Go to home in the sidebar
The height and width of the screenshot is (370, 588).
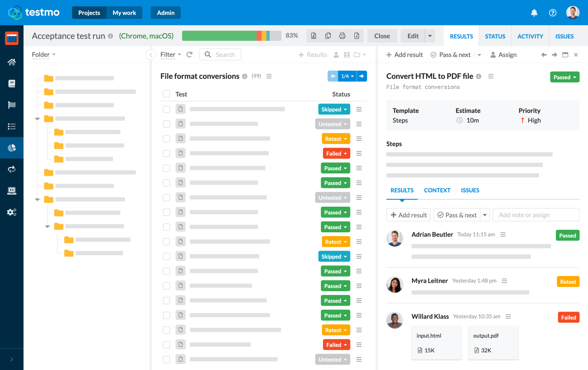tap(12, 62)
